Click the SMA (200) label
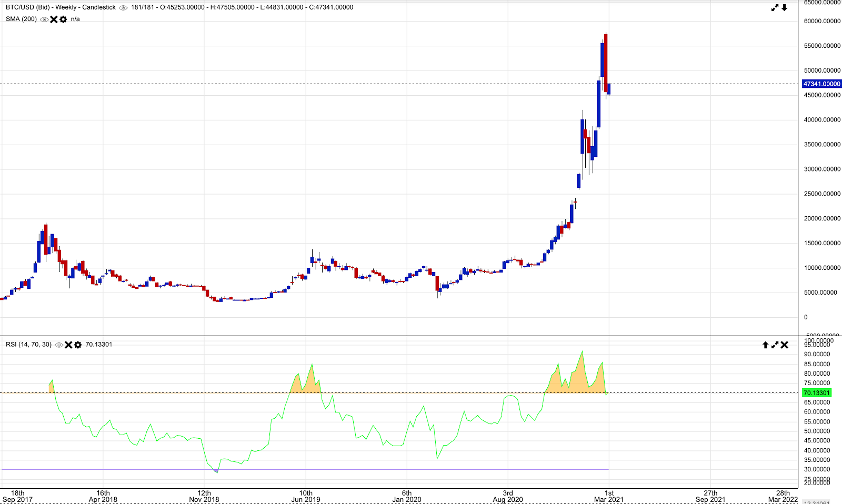Image resolution: width=842 pixels, height=504 pixels. [21, 19]
